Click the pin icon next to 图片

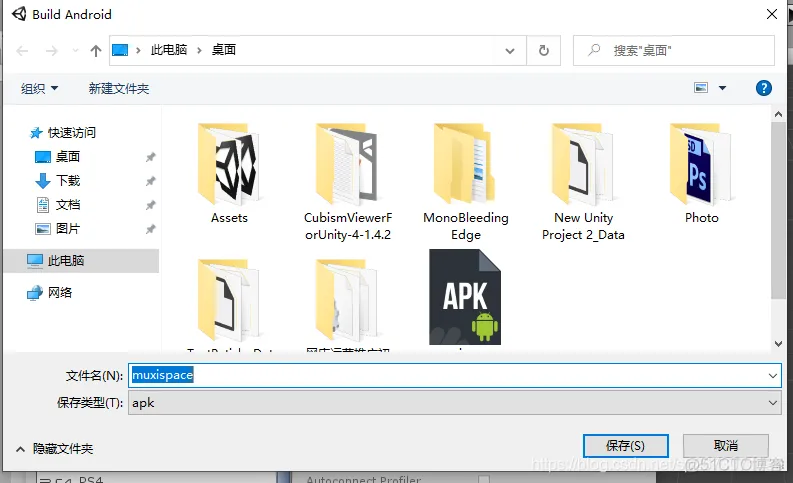click(150, 229)
